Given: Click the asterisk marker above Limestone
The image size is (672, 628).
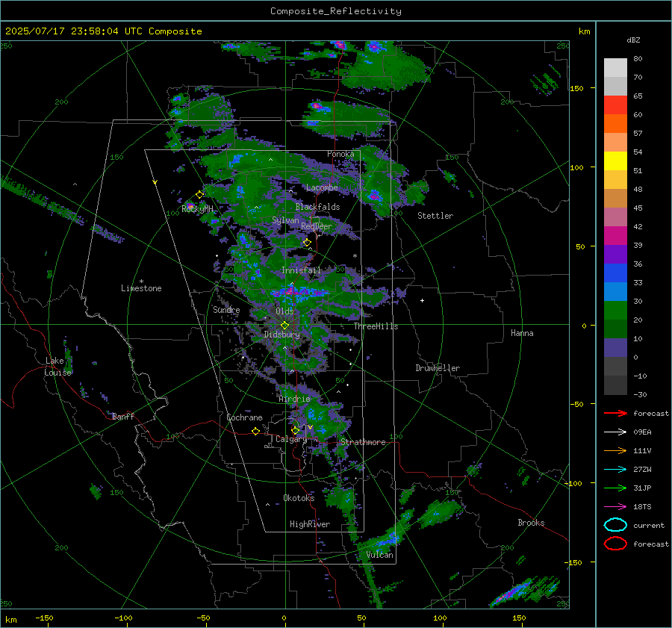Looking at the screenshot, I should (x=141, y=282).
